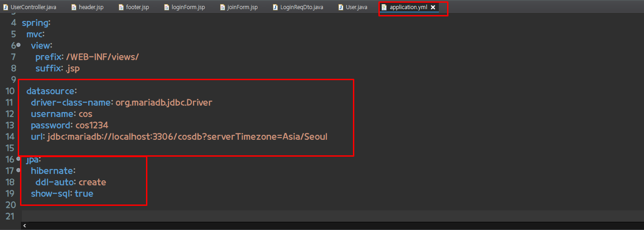Click the 'hibernate' key

click(52, 171)
